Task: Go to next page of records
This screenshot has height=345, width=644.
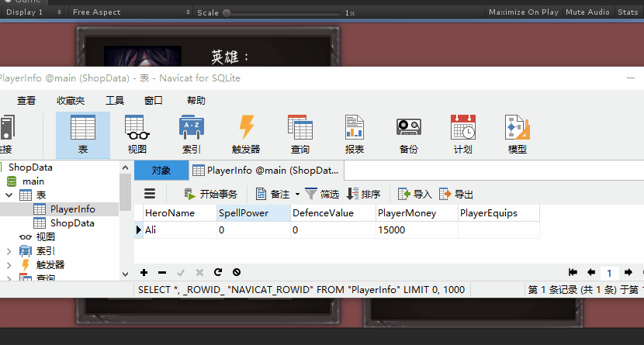Action: (628, 272)
